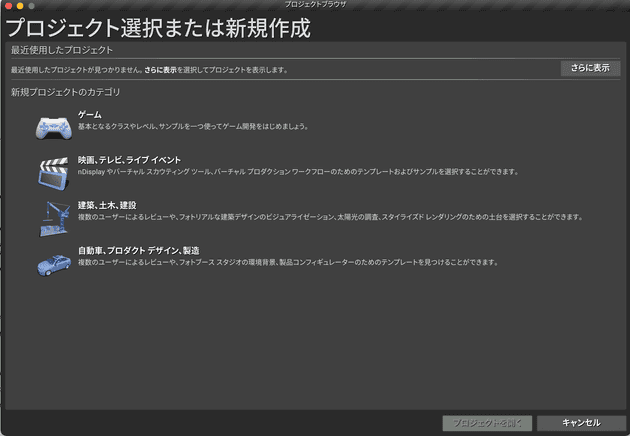Click the description mentioning フォトブース スタジオ

(x=288, y=263)
